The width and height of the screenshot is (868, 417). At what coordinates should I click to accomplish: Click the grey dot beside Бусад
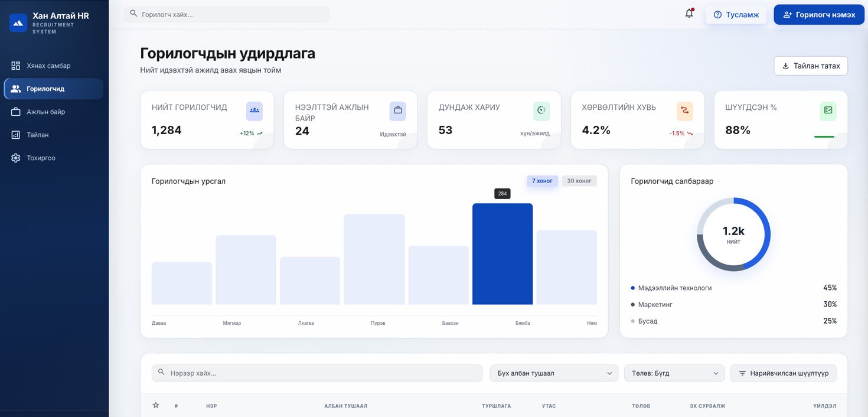pyautogui.click(x=633, y=321)
